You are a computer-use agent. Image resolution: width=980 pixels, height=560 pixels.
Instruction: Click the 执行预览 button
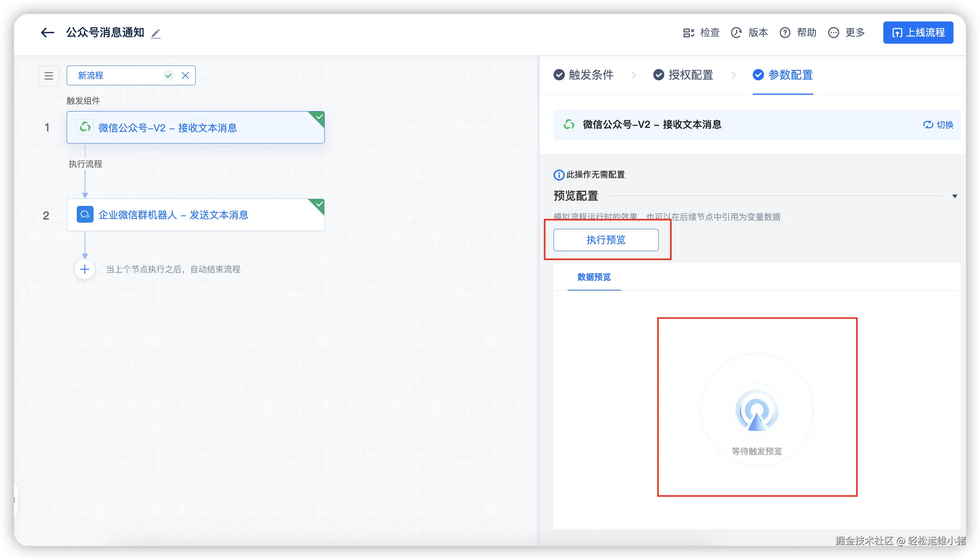[606, 240]
